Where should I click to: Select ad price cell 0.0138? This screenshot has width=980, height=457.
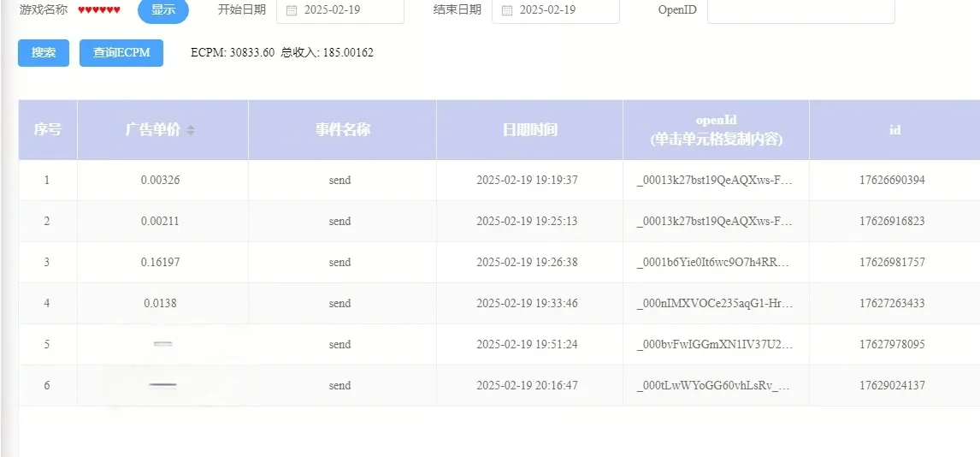161,304
